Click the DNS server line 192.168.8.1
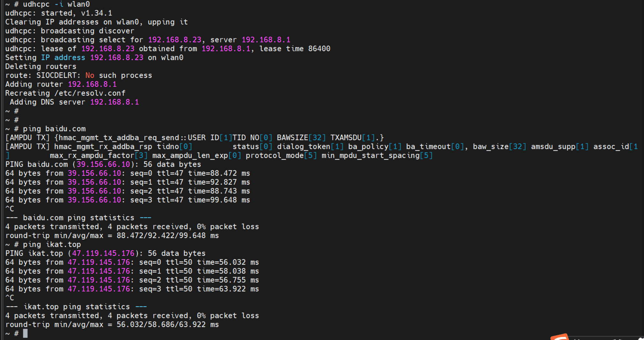644x340 pixels. [x=115, y=102]
